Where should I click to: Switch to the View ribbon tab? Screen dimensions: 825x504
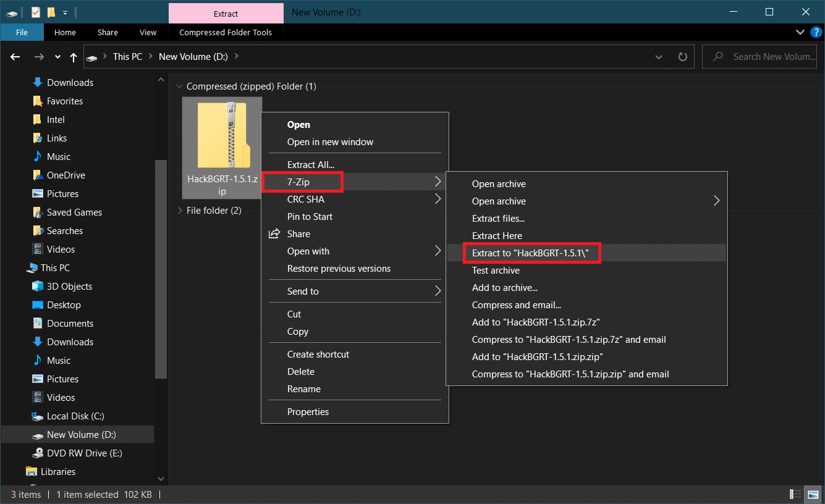pos(148,32)
